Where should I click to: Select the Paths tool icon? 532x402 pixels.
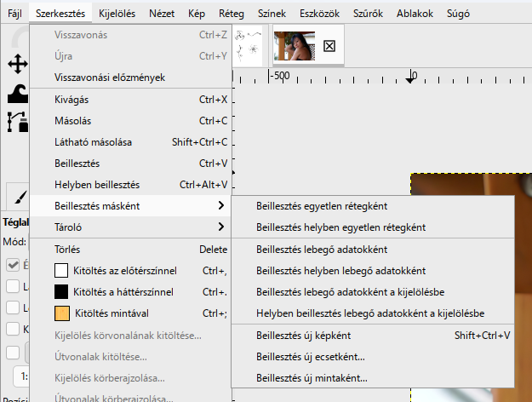(18, 122)
